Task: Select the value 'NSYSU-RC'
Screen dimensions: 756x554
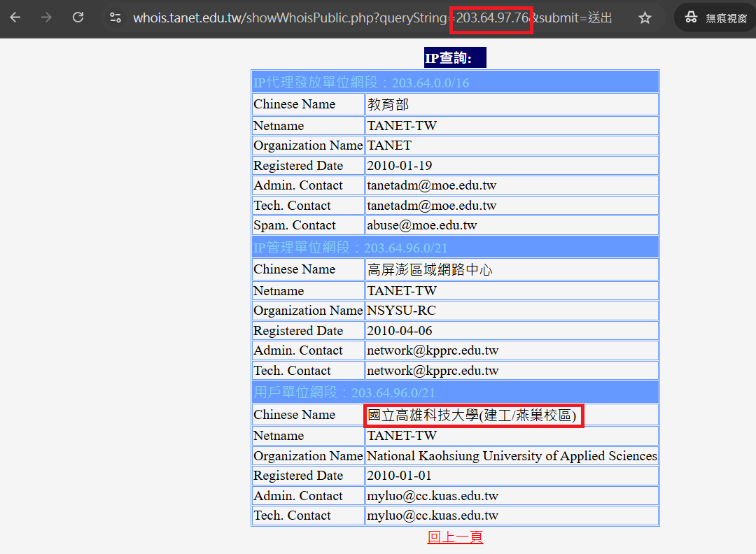Action: (512, 311)
